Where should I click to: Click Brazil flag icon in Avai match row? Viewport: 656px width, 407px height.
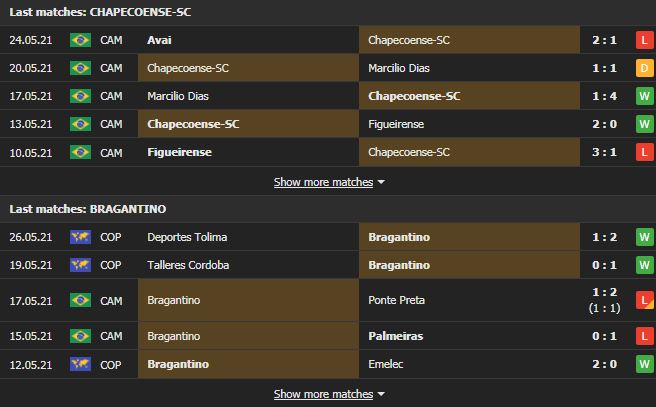point(80,40)
